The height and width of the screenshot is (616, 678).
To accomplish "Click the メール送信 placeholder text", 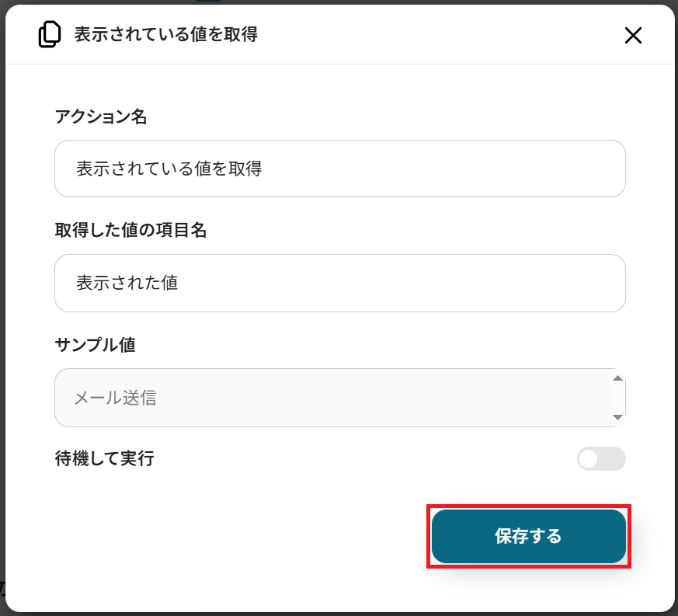I will (x=115, y=398).
